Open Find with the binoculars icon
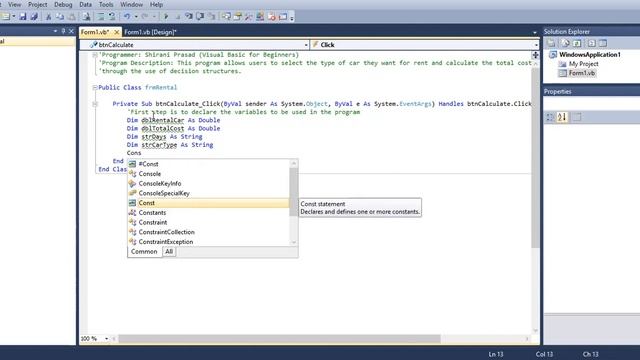 coord(86,17)
